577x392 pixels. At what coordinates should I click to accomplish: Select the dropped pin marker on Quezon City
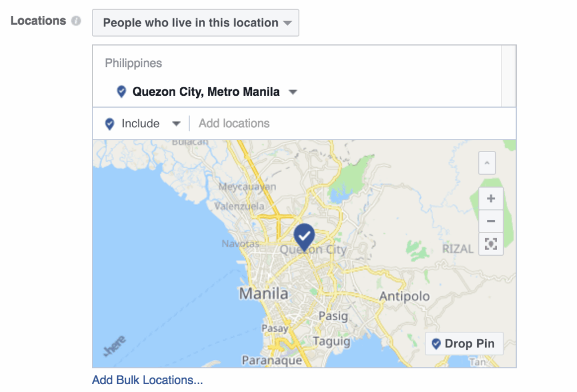[x=304, y=237]
